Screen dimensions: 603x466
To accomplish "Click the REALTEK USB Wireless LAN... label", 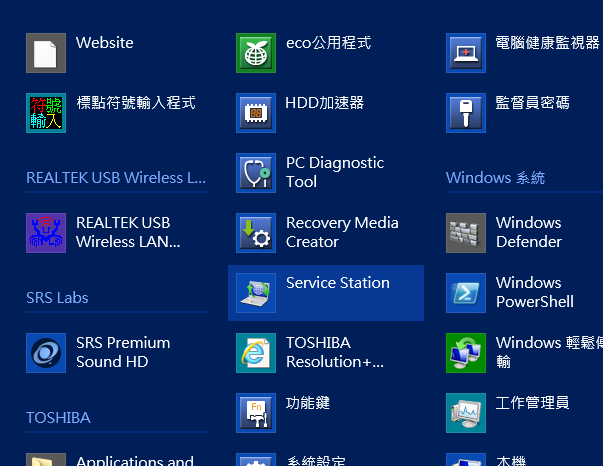I will (128, 232).
